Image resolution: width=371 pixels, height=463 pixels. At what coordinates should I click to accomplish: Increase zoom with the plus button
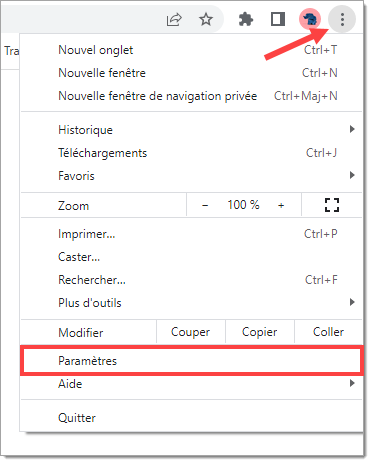(x=281, y=205)
